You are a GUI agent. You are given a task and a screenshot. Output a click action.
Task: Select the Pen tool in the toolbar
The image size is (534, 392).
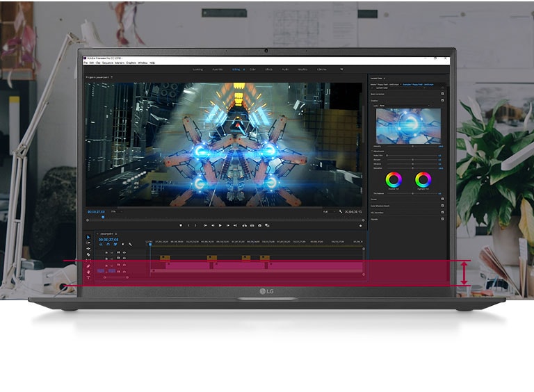[88, 266]
